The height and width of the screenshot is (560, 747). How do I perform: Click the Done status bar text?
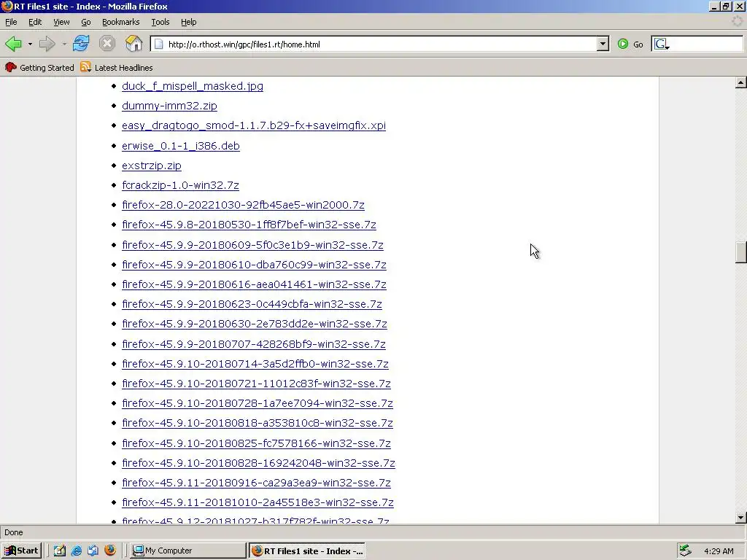click(14, 532)
